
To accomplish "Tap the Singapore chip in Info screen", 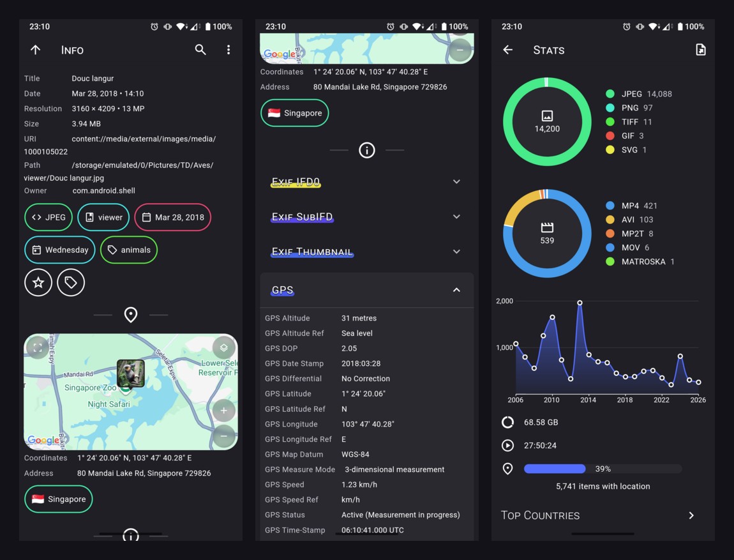I will 59,499.
